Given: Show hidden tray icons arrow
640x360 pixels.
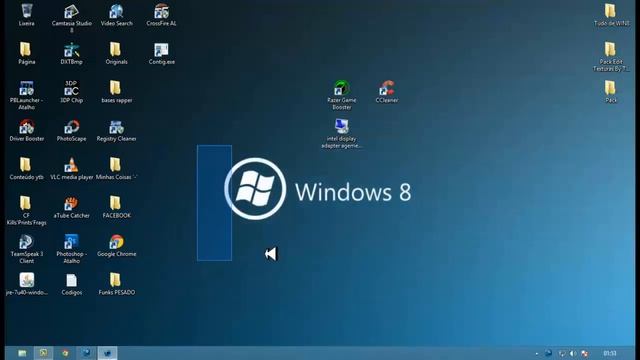Looking at the screenshot, I should [536, 354].
